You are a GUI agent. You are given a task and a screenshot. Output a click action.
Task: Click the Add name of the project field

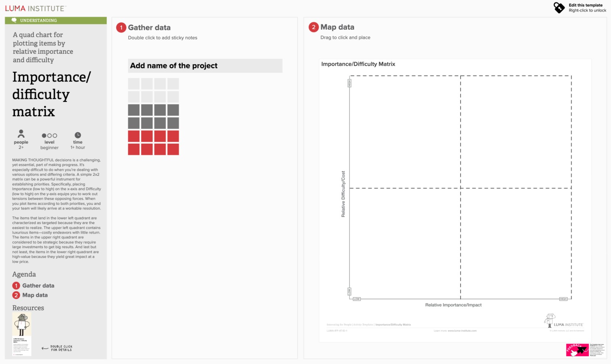205,66
